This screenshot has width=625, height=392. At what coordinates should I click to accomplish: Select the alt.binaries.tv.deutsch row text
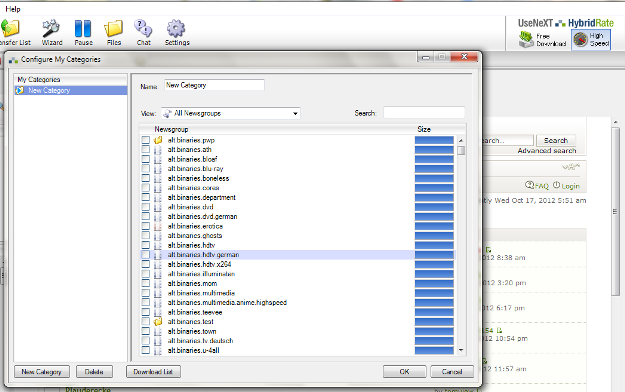coord(200,341)
